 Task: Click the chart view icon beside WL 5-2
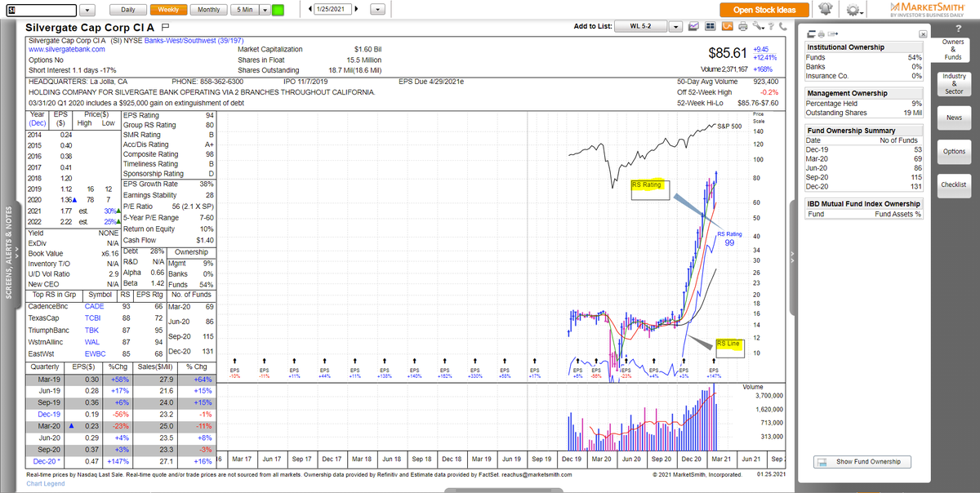coord(694,26)
